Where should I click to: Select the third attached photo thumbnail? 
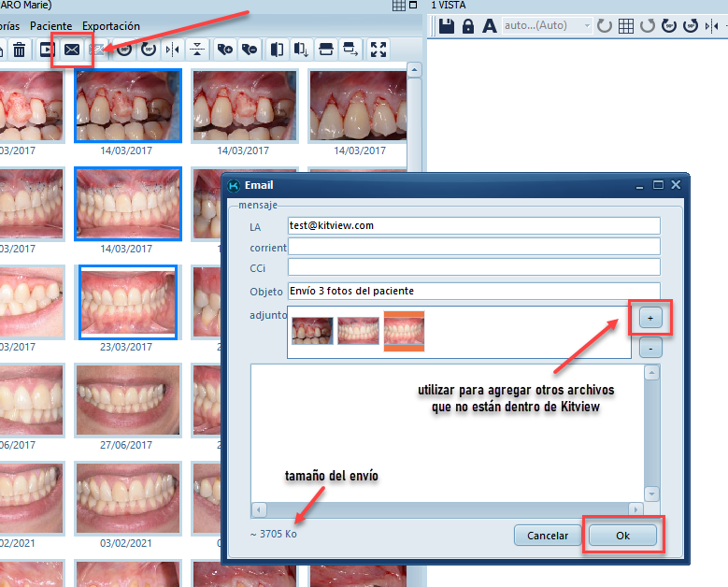(x=404, y=332)
